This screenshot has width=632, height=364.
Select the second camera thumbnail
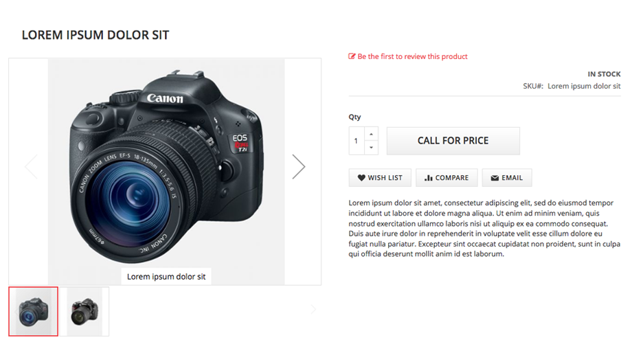point(84,311)
